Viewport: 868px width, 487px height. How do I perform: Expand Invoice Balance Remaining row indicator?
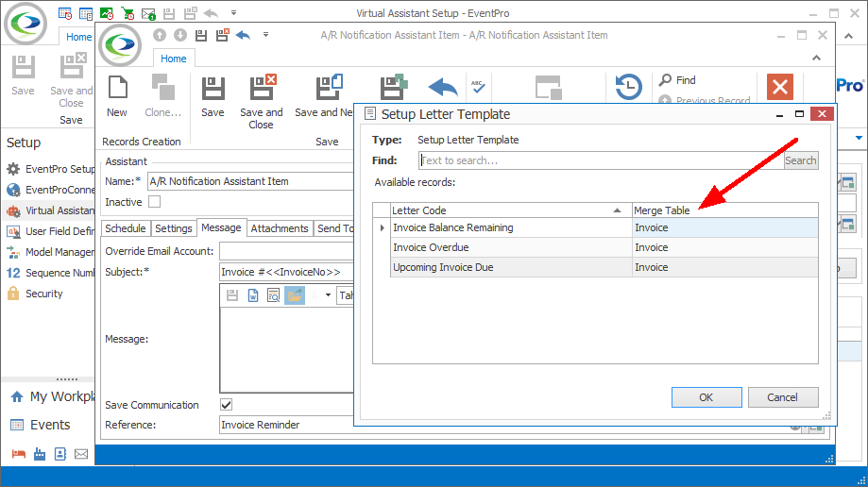[382, 228]
